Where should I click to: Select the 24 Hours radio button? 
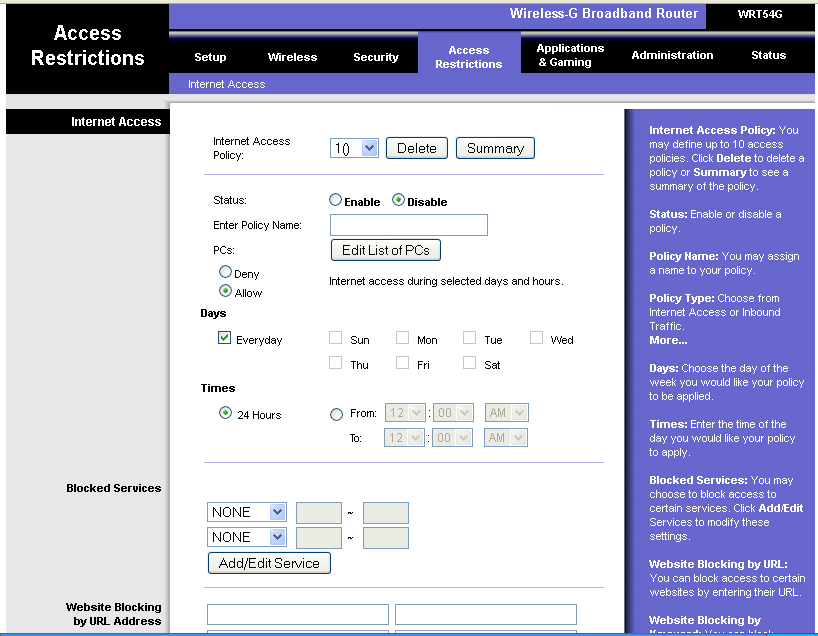[x=225, y=413]
